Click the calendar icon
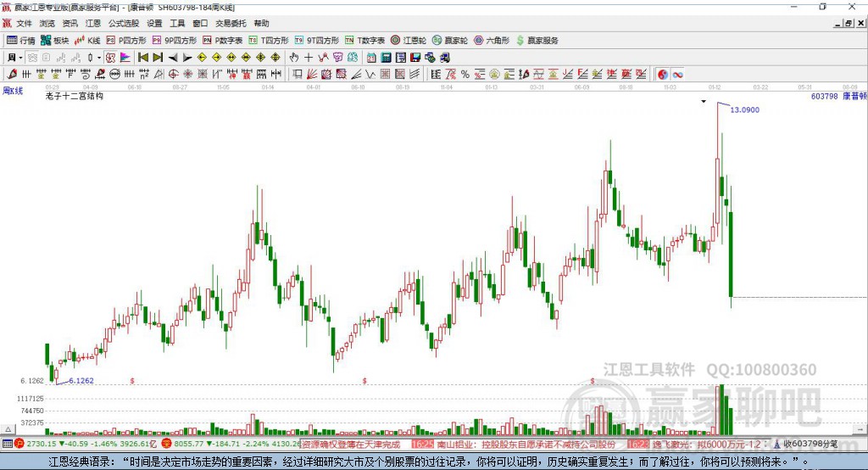Image resolution: width=868 pixels, height=470 pixels. [371, 58]
